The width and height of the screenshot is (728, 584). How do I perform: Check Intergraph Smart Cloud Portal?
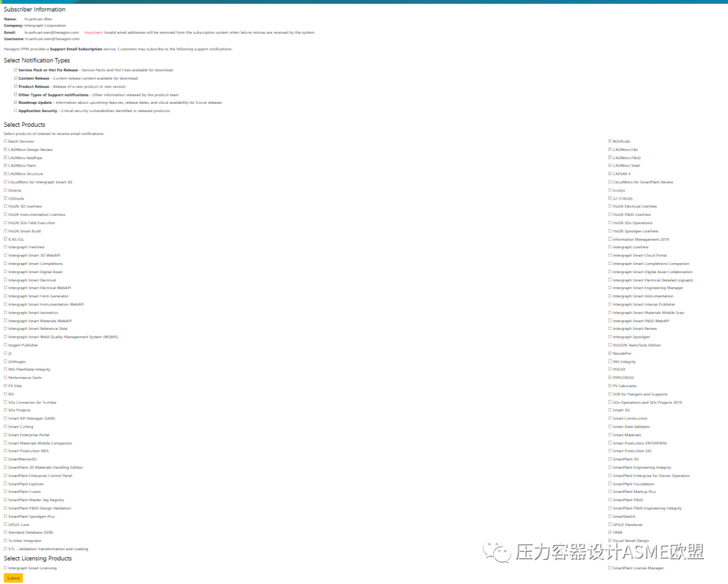tap(610, 255)
